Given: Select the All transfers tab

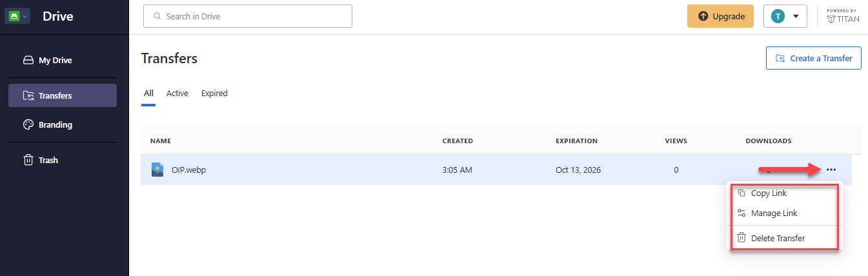Looking at the screenshot, I should click(x=148, y=93).
